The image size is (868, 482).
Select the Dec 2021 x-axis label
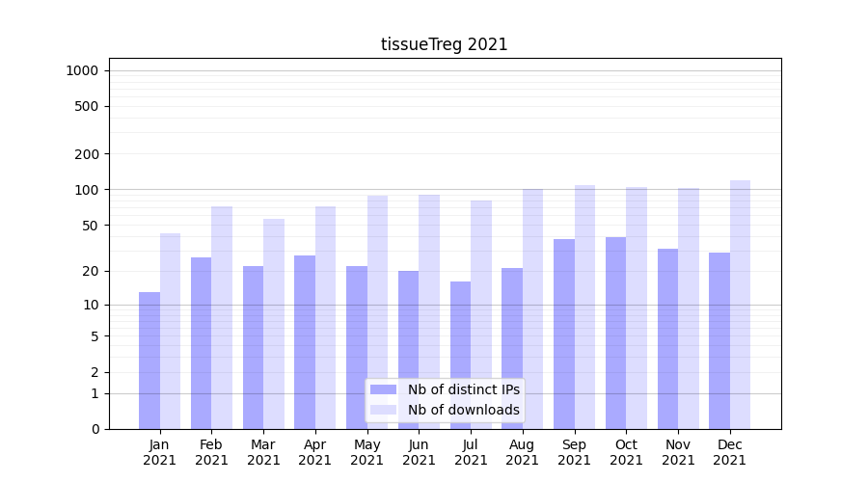729,452
